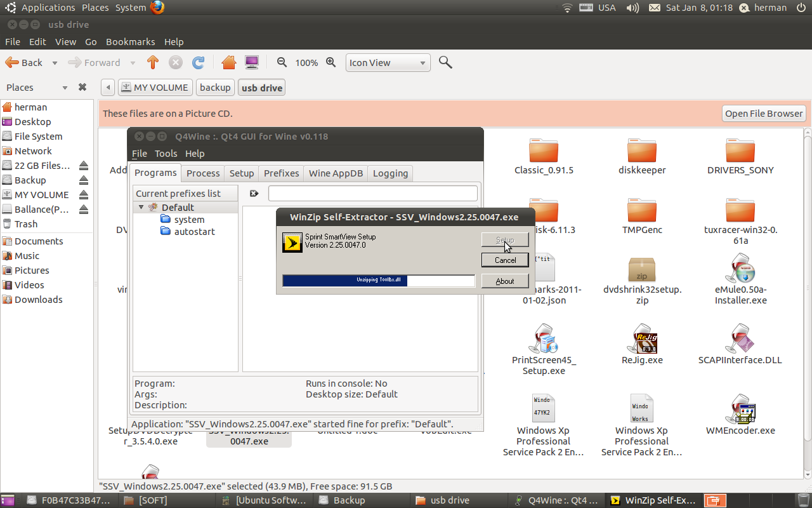Eject the Ballance volume in the sidebar

pyautogui.click(x=83, y=210)
